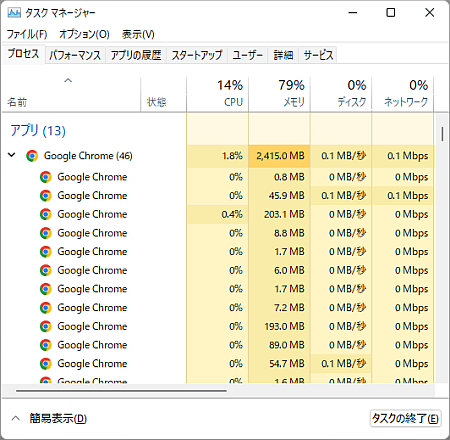Click the 8.8 MB memory value
The image size is (450, 440).
click(x=289, y=233)
